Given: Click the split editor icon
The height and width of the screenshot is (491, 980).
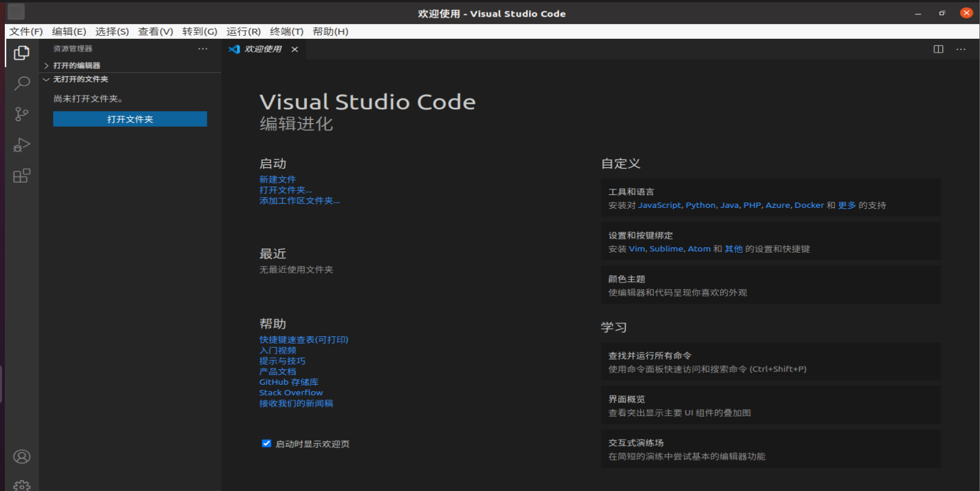Looking at the screenshot, I should (x=938, y=49).
